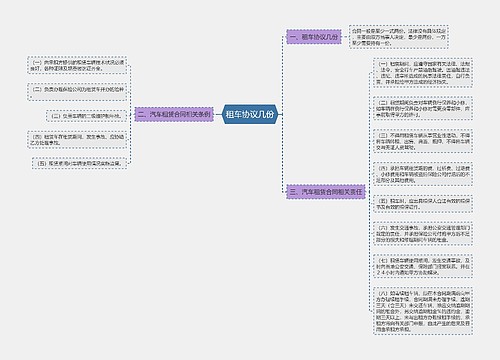Select right item (六) about traffic accidents
This screenshot has width=500, height=360.
point(423,233)
